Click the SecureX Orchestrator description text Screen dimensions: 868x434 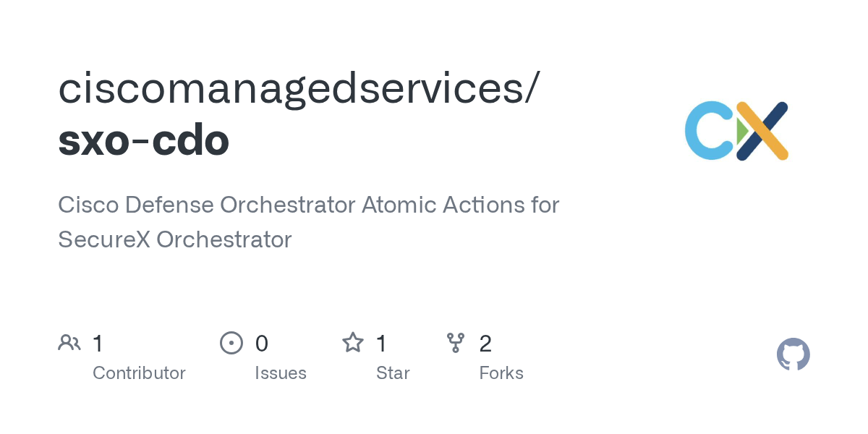click(175, 239)
